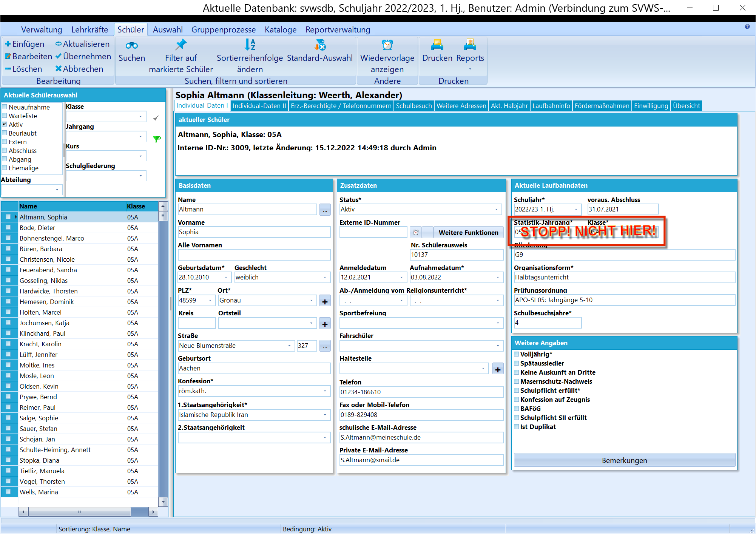Click the horizontal scrollbar under student list
756x534 pixels.
(x=88, y=512)
